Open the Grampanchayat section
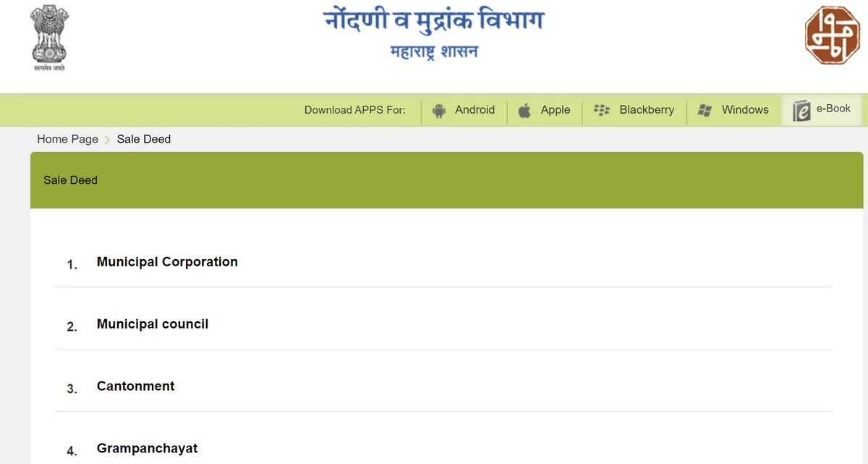868x464 pixels. tap(148, 449)
